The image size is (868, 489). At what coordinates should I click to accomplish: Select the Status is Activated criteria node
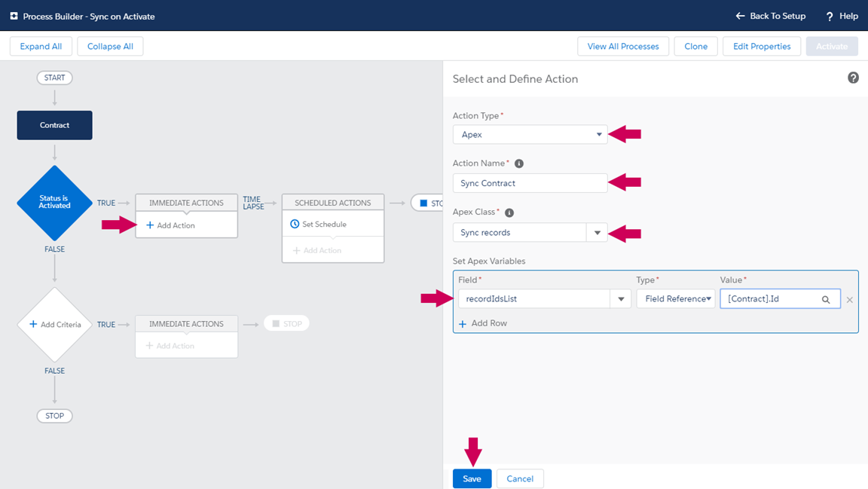point(55,203)
